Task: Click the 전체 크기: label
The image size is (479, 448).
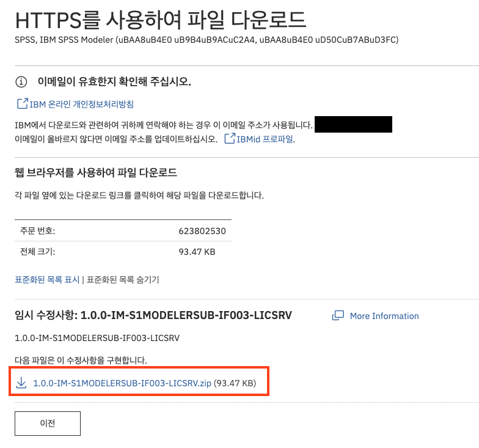Action: (38, 252)
